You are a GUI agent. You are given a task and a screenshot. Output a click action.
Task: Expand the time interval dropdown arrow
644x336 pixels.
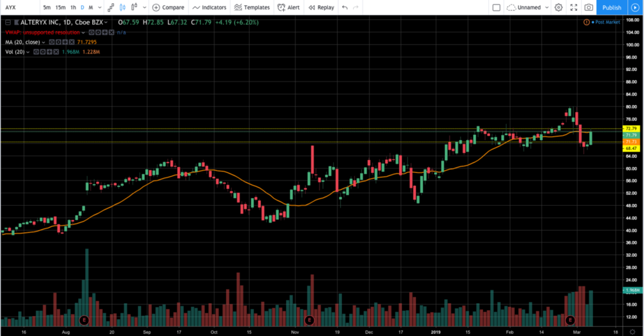[x=99, y=8]
